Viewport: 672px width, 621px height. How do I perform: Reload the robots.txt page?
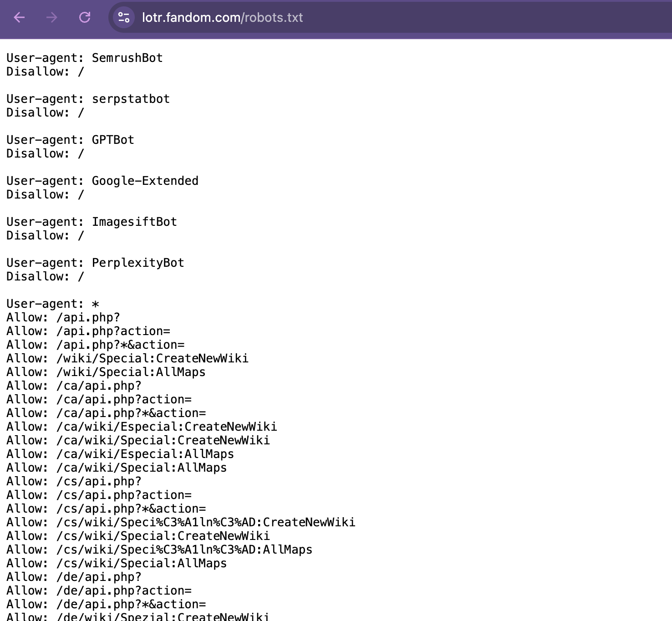[85, 18]
